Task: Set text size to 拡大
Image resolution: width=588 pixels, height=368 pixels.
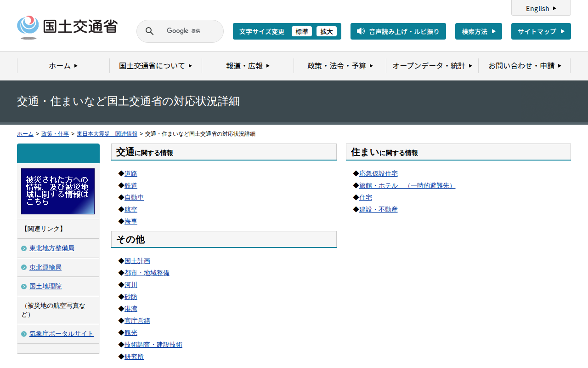Action: point(327,31)
